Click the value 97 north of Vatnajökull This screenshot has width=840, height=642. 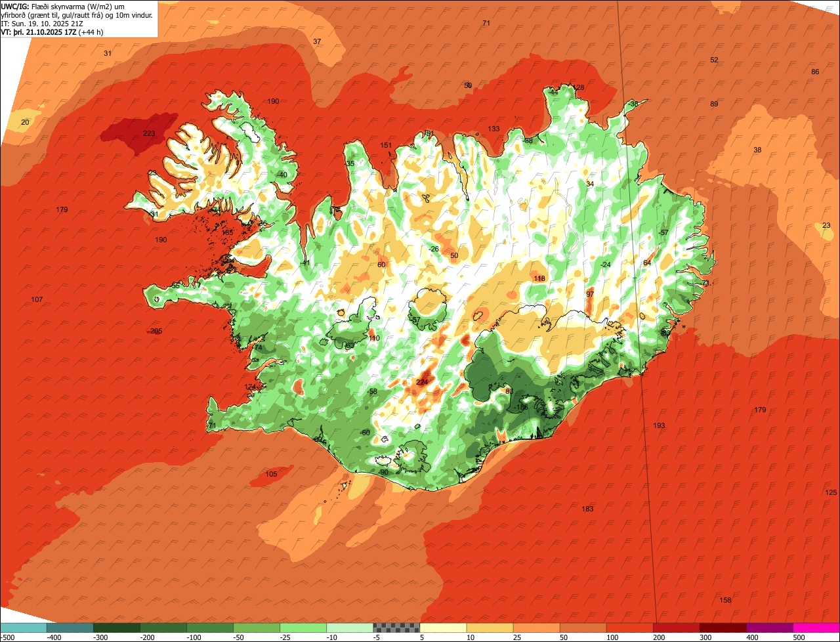pyautogui.click(x=590, y=293)
